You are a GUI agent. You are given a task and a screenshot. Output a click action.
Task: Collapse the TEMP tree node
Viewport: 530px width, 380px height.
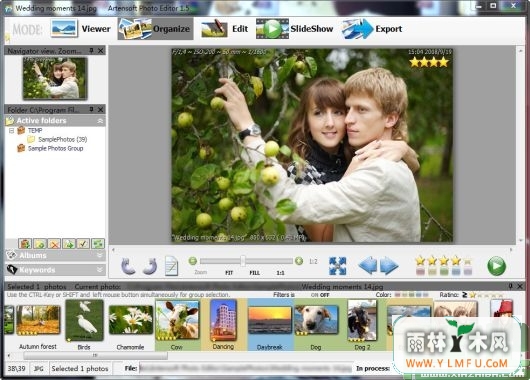point(12,130)
